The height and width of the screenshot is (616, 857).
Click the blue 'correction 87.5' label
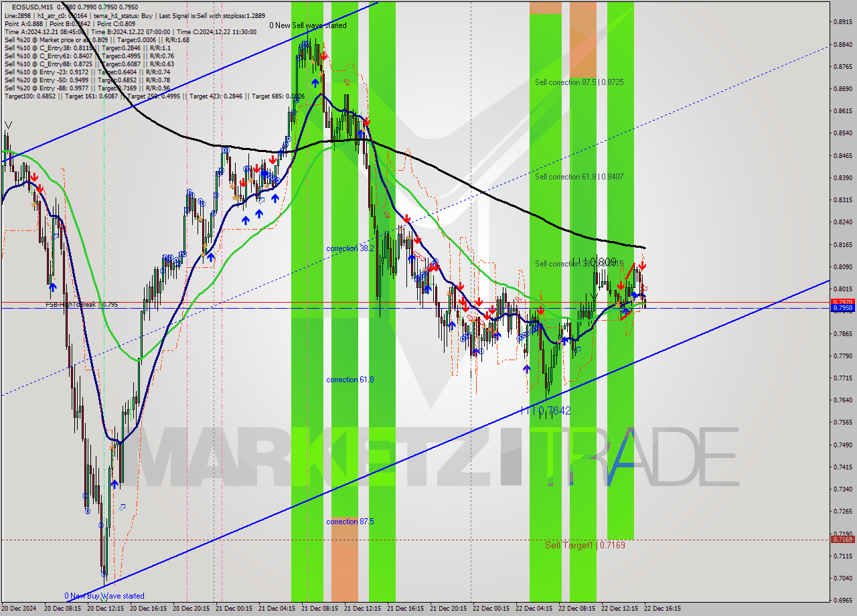(x=350, y=522)
